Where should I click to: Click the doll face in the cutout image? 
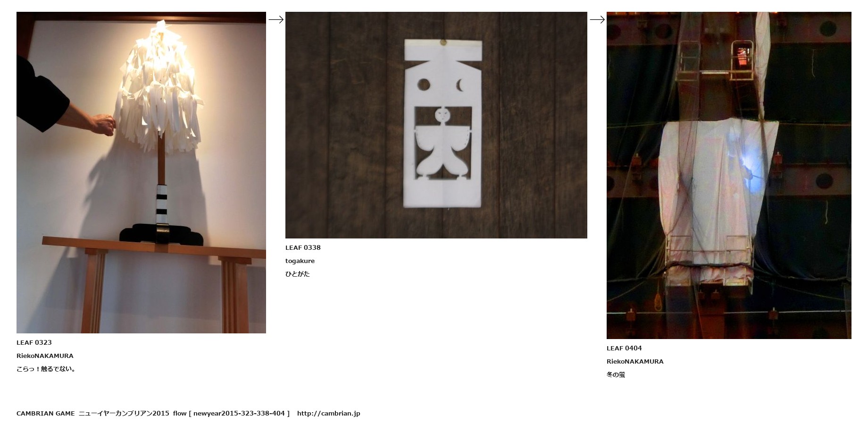443,114
